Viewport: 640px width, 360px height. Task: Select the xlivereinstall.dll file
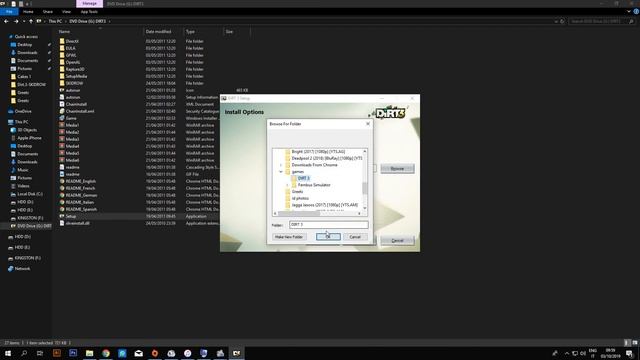click(78, 223)
